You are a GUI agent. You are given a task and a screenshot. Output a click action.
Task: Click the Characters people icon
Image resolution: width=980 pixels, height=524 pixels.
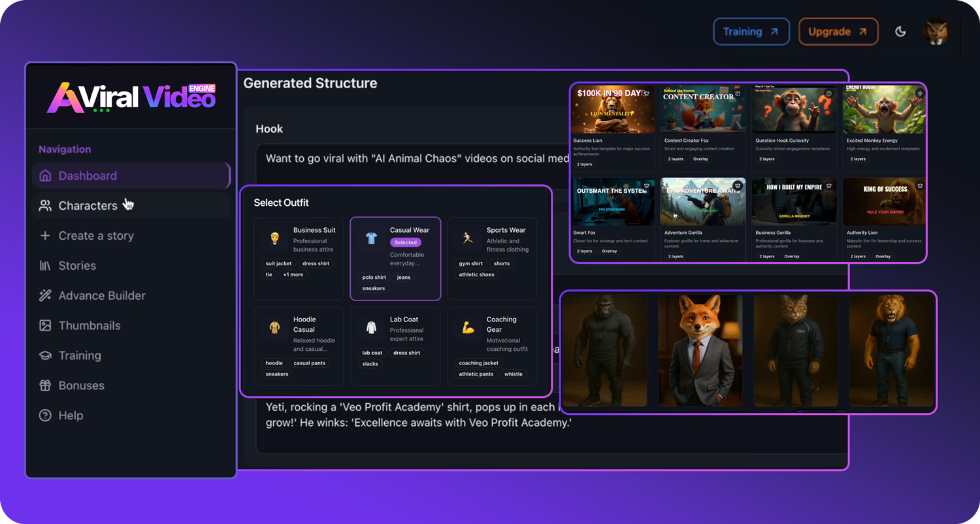[x=45, y=206]
